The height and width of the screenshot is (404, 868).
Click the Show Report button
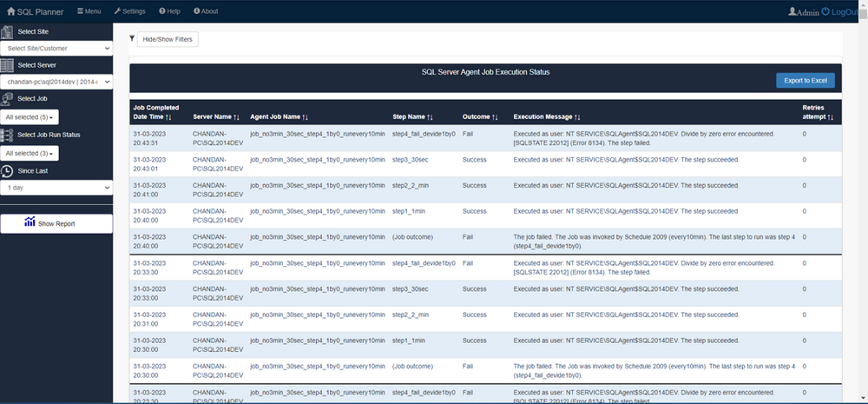click(56, 223)
